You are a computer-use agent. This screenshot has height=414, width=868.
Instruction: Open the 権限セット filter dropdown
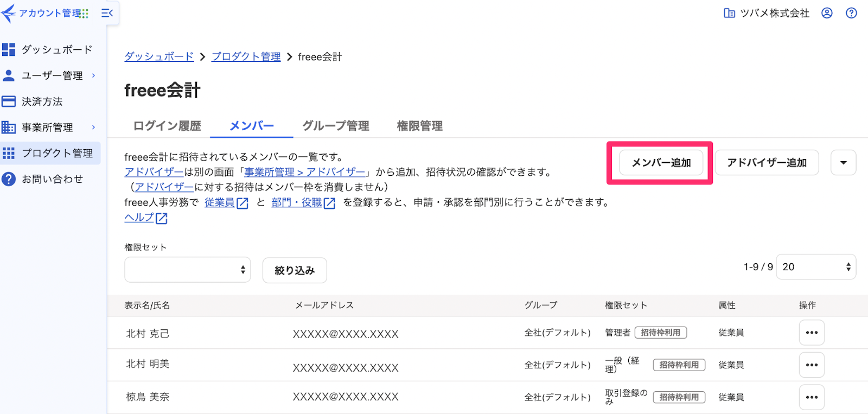click(x=188, y=270)
